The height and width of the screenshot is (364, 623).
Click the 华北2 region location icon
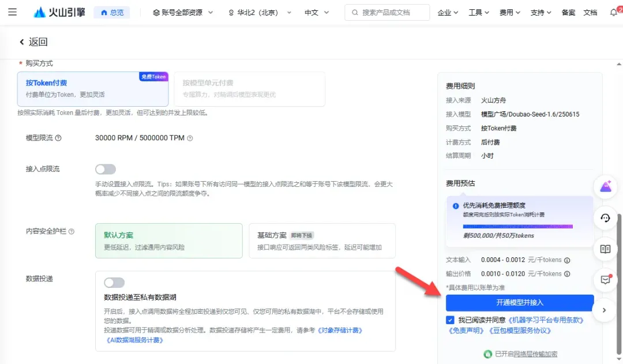[x=231, y=13]
